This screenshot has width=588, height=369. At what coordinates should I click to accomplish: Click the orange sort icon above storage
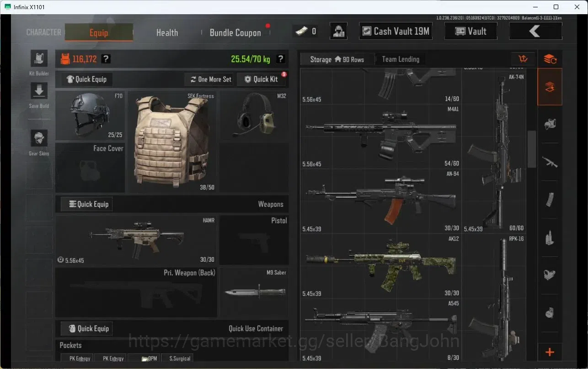523,59
